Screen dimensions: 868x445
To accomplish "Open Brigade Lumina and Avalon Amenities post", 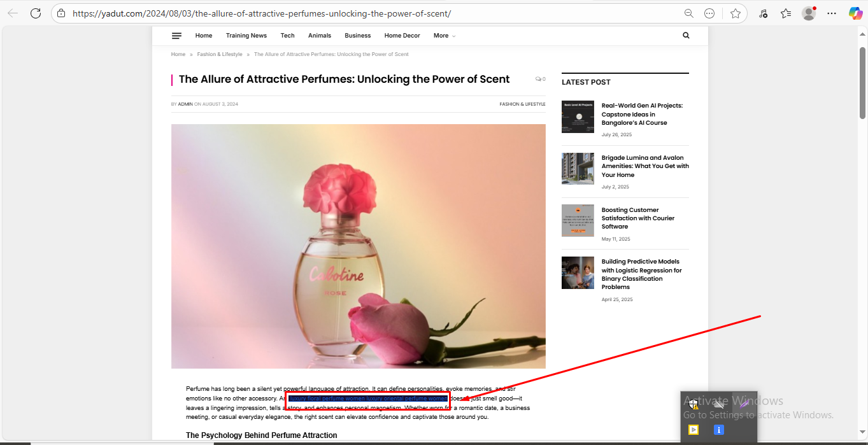I will (x=645, y=166).
